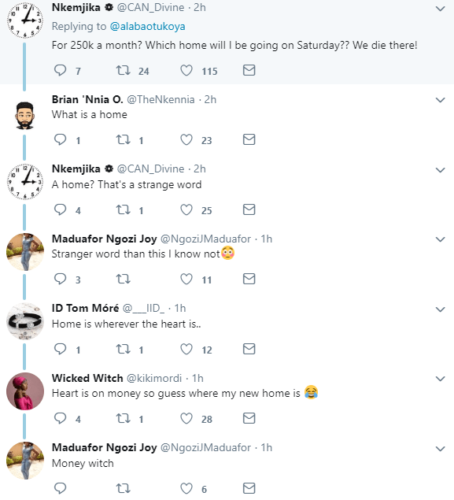Screen dimensions: 454x500
Task: Open Brian 'Nnia O.' bearded avatar
Action: [x=25, y=115]
